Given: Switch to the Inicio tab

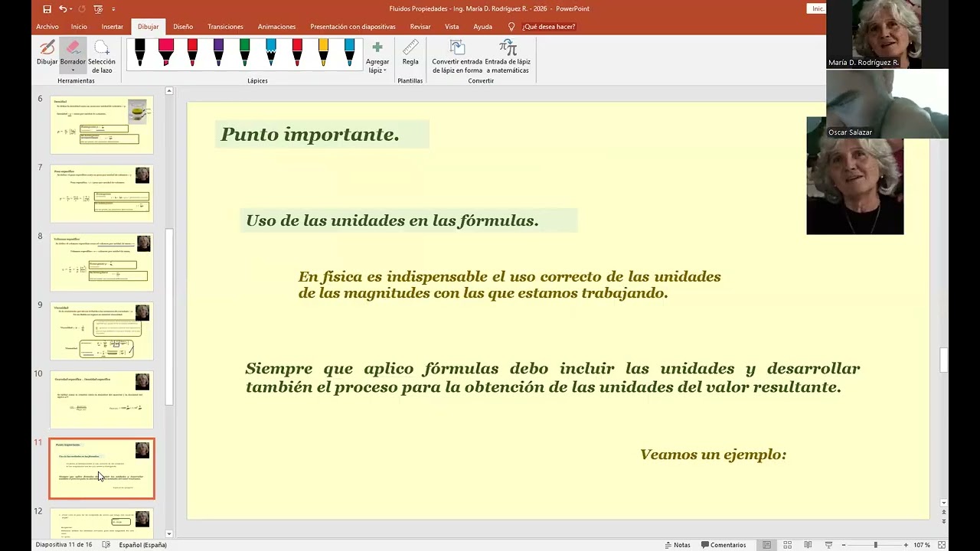Looking at the screenshot, I should click(79, 27).
